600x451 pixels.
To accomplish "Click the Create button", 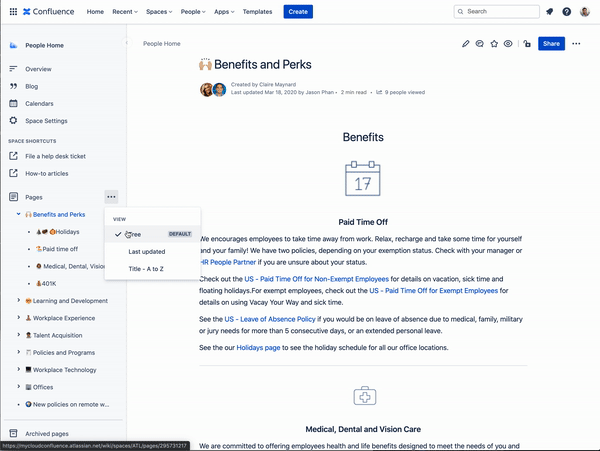I will 298,11.
